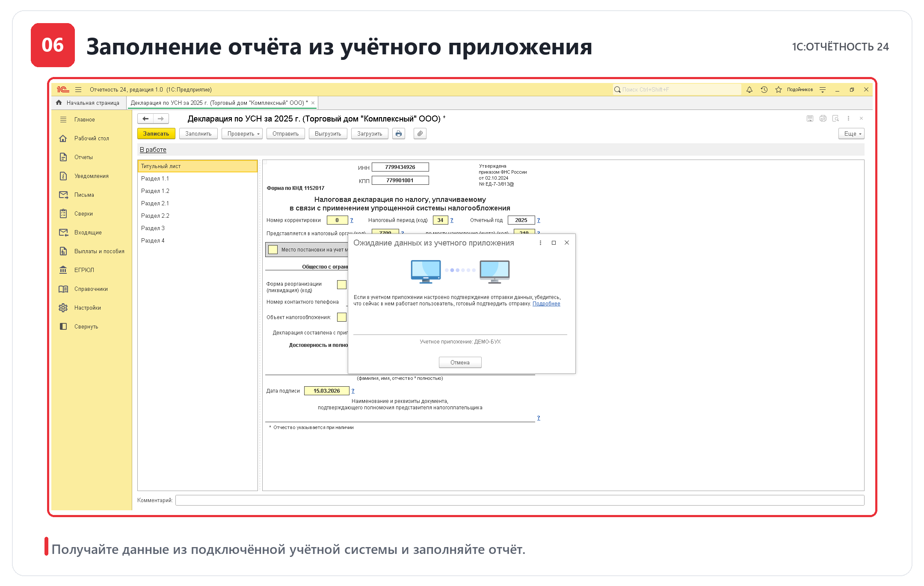Screen dimensions: 924x586
Task: Click the Выгрузить button
Action: pos(328,133)
